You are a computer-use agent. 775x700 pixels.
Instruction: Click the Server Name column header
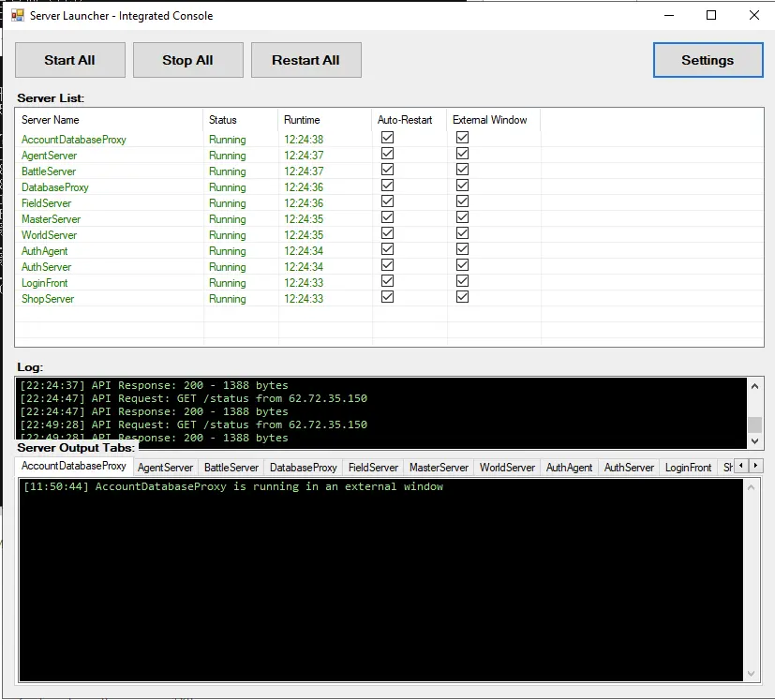(109, 120)
